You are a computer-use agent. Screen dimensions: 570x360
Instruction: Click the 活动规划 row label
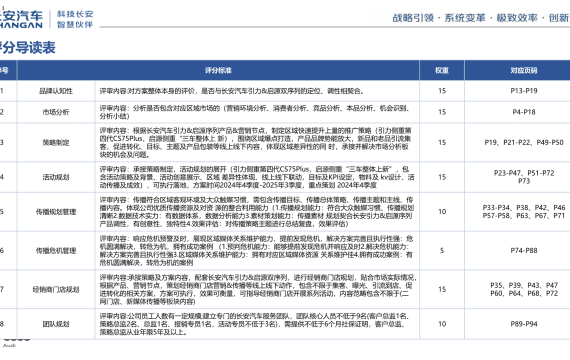click(x=56, y=177)
